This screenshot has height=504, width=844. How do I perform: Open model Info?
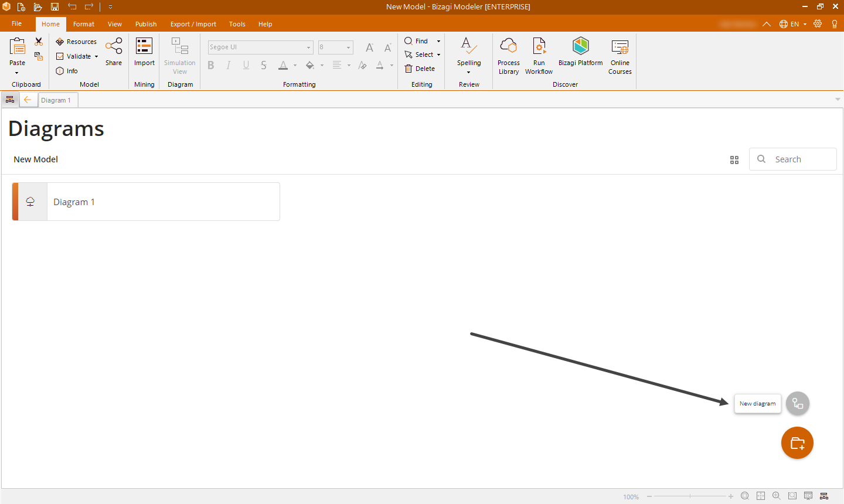click(x=67, y=71)
